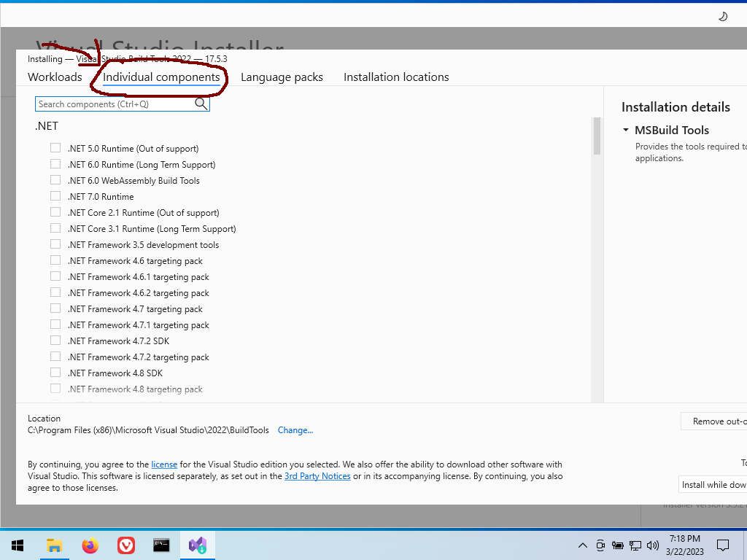The width and height of the screenshot is (747, 560).
Task: Open the Language packs tab
Action: pyautogui.click(x=282, y=77)
